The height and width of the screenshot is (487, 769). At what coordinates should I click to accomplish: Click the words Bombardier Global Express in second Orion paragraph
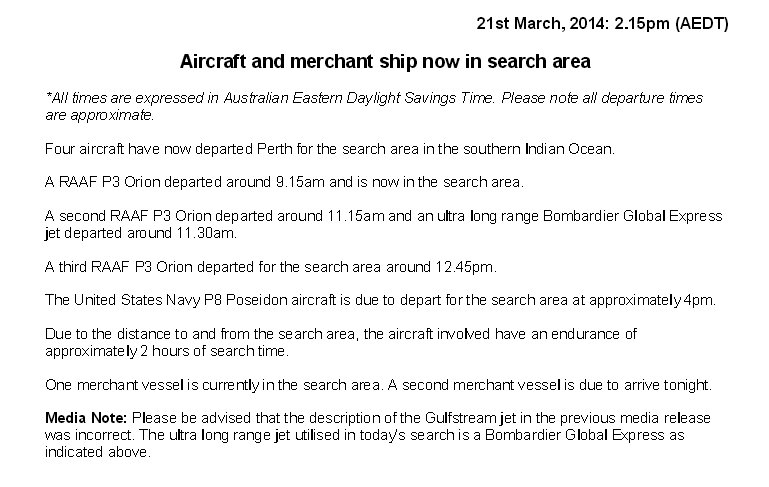click(632, 216)
